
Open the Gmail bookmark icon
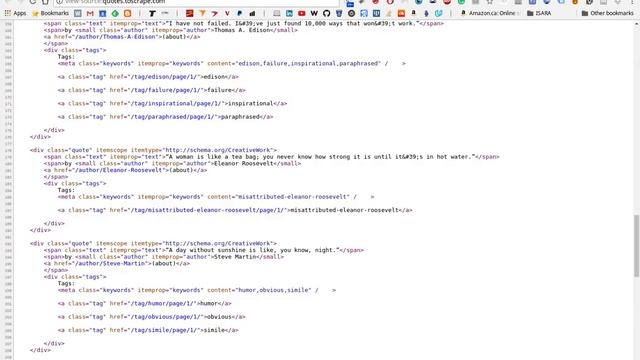(x=90, y=13)
